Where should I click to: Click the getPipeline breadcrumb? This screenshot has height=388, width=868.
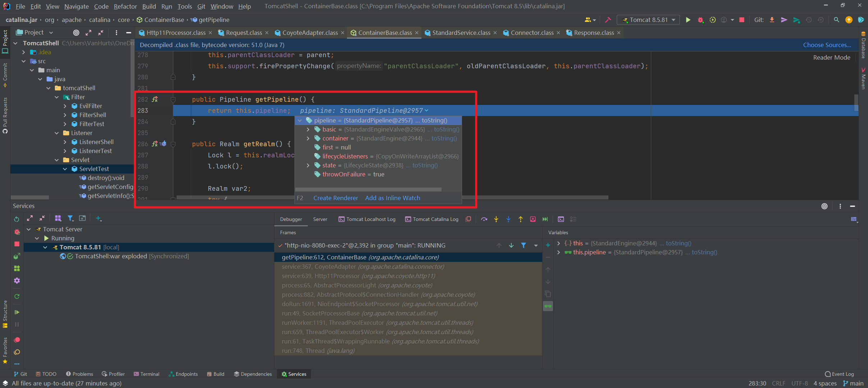tap(213, 20)
